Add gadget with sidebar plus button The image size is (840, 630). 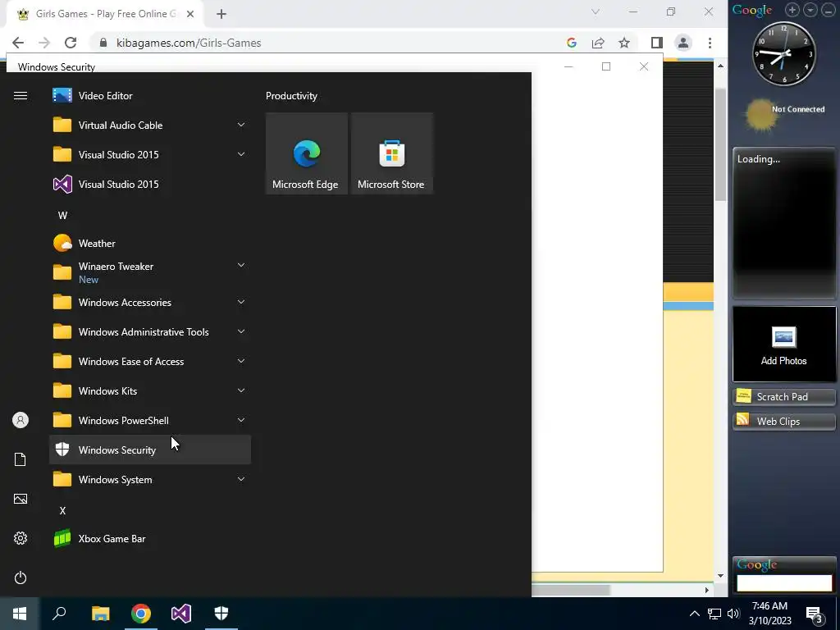tap(792, 10)
